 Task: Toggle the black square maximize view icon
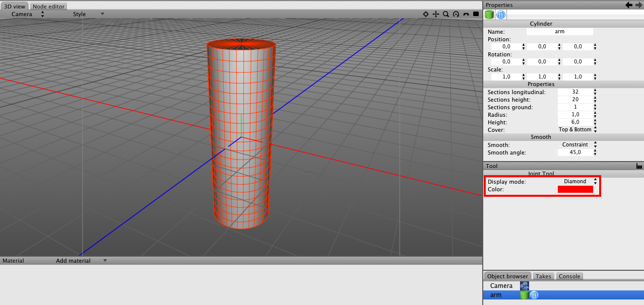[x=476, y=15]
